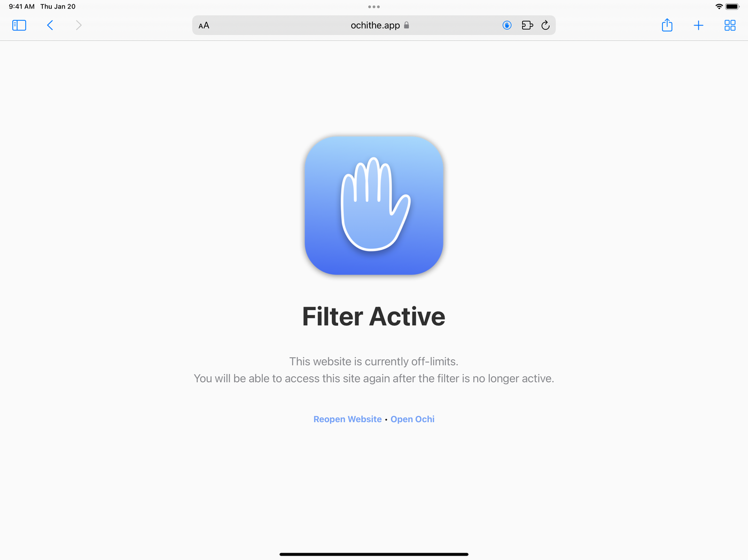Screen dimensions: 748x560
Task: Click the Open Ochi link
Action: pyautogui.click(x=412, y=419)
